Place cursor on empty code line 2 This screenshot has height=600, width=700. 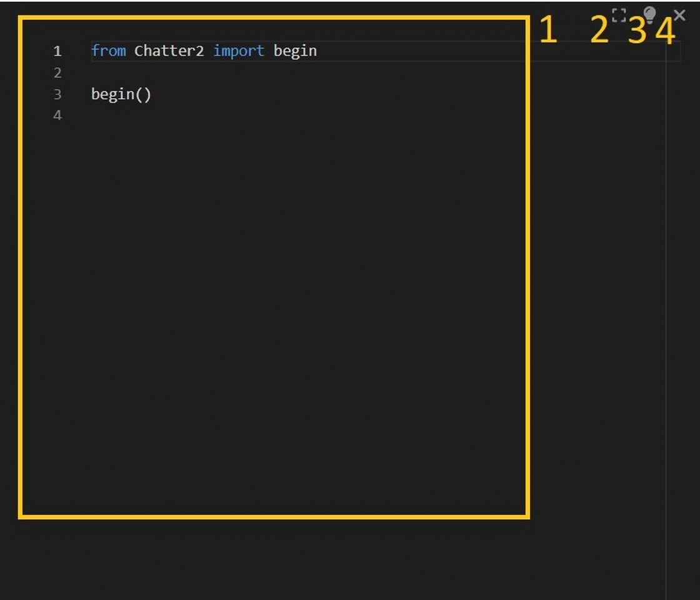coord(308,72)
